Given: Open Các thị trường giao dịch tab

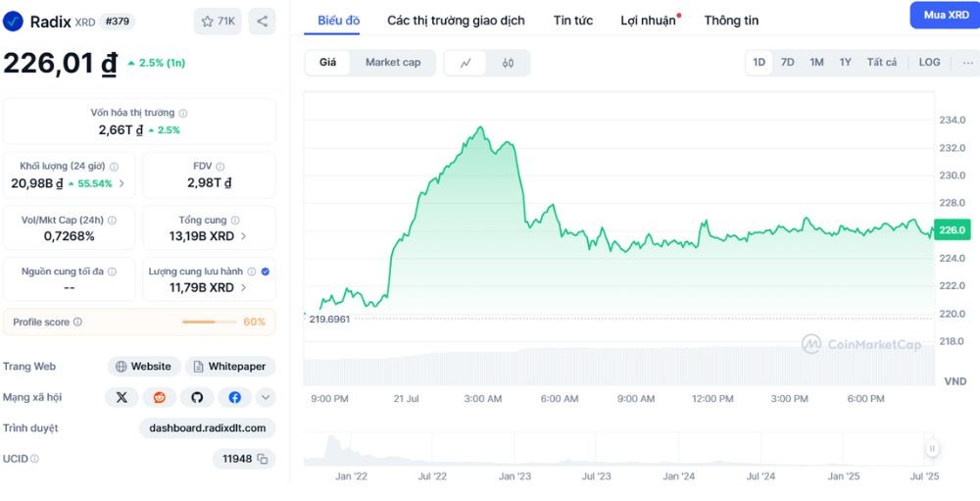Looking at the screenshot, I should tap(456, 21).
